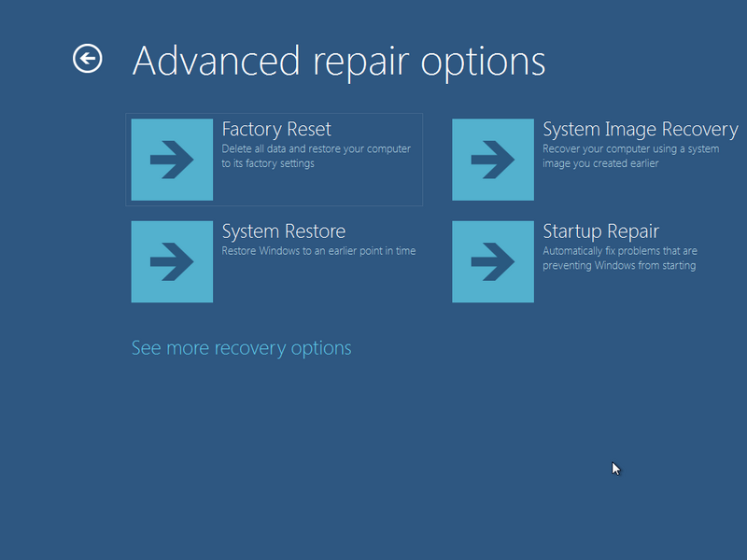Open System Restore via its title
747x560 pixels.
284,231
